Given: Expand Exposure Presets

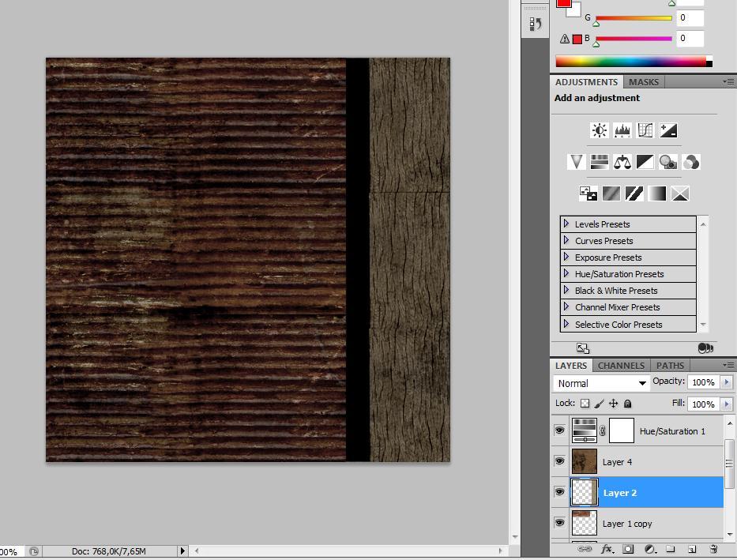Looking at the screenshot, I should click(566, 257).
